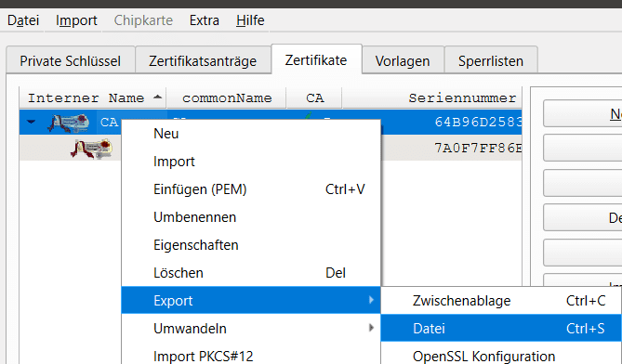The image size is (622, 364).
Task: Select Eigenschaften in the context menu
Action: coord(251,245)
